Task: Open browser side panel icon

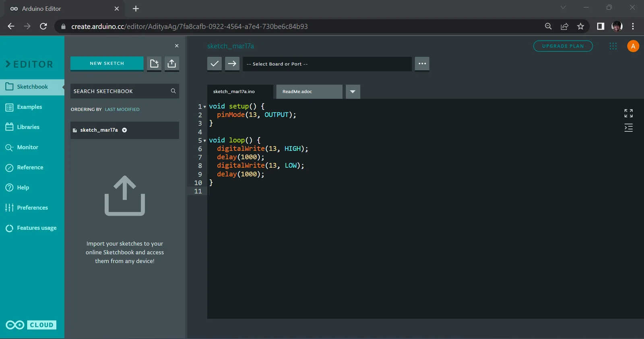Action: pos(601,26)
